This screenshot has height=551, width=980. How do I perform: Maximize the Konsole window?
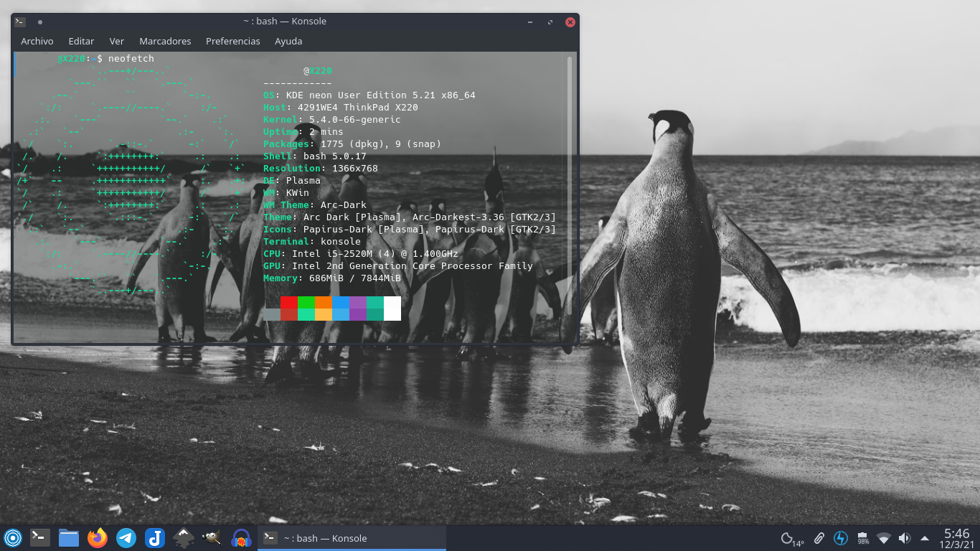550,22
